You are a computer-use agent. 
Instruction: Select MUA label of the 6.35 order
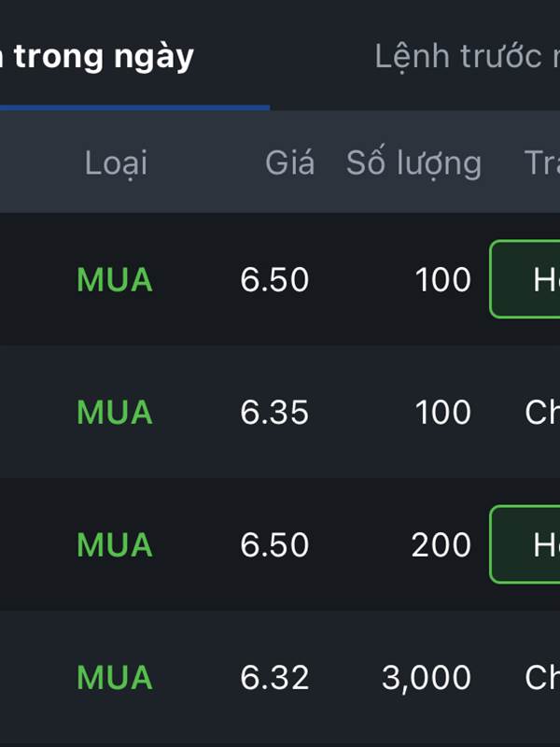[115, 412]
